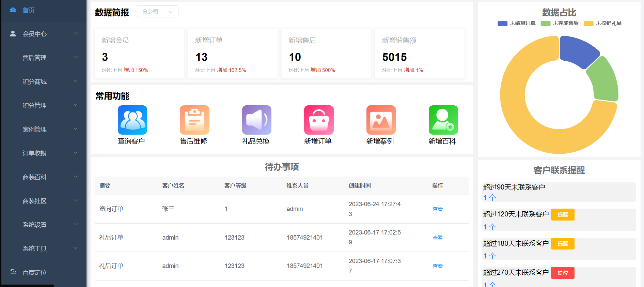The width and height of the screenshot is (644, 287).
Task: Expand the 会员中心 menu chevron
Action: [x=76, y=33]
